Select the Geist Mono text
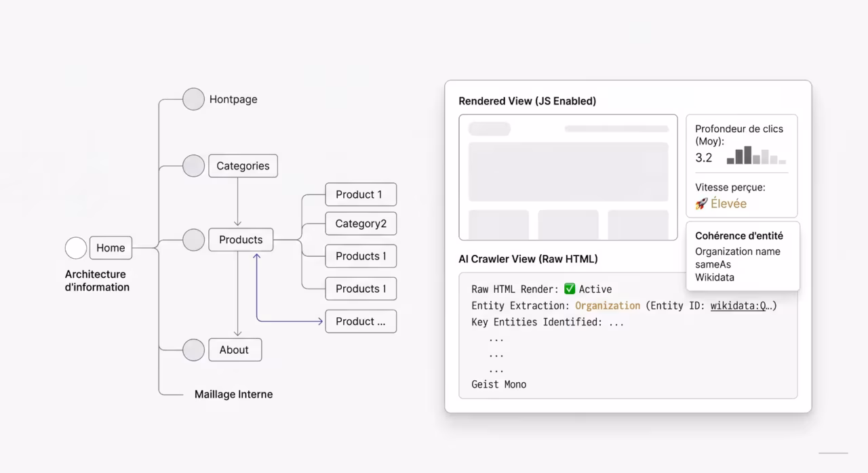868x473 pixels. 499,384
